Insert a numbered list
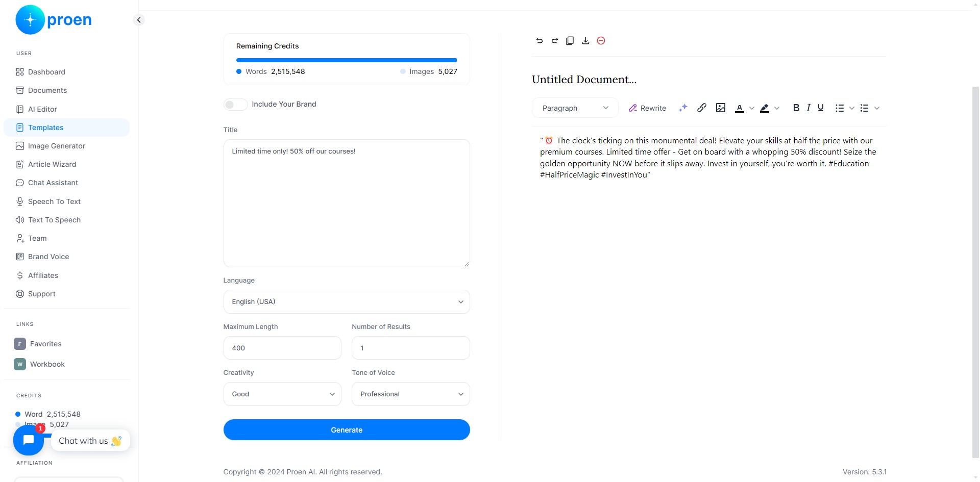 [864, 108]
